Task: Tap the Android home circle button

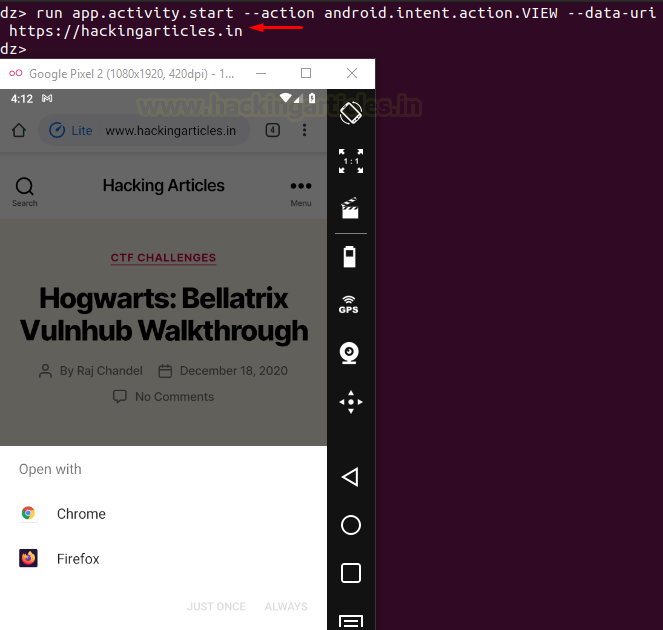Action: (x=351, y=525)
